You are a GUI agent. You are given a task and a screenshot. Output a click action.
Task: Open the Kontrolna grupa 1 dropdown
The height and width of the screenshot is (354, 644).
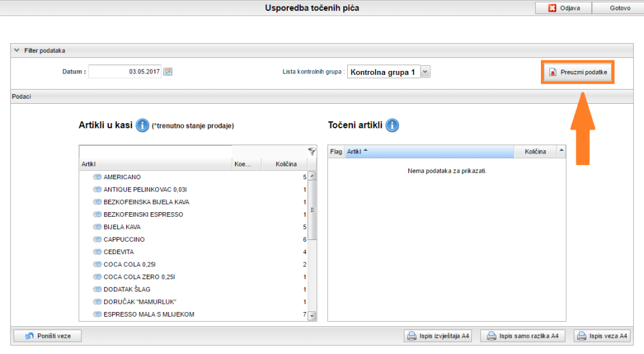tap(425, 72)
